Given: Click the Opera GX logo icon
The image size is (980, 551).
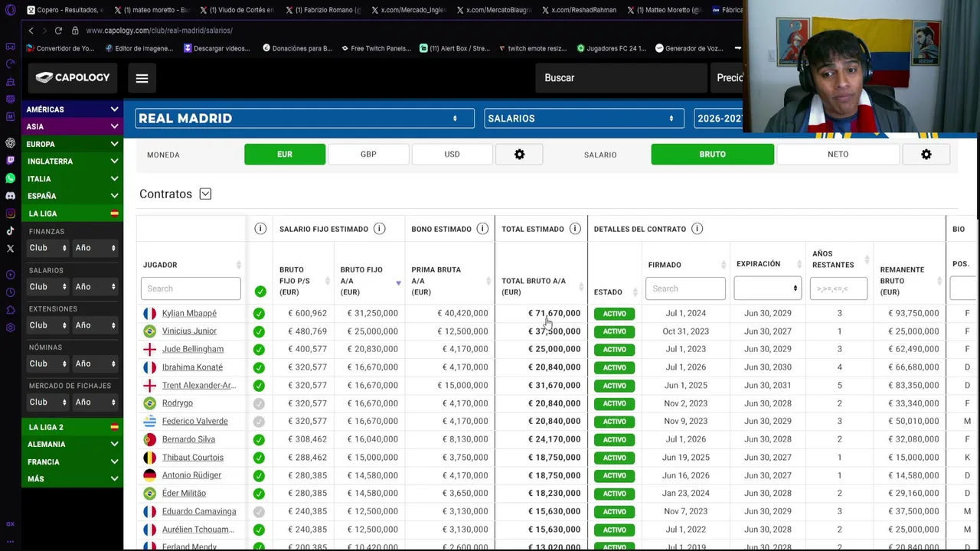Looking at the screenshot, I should pyautogui.click(x=10, y=10).
